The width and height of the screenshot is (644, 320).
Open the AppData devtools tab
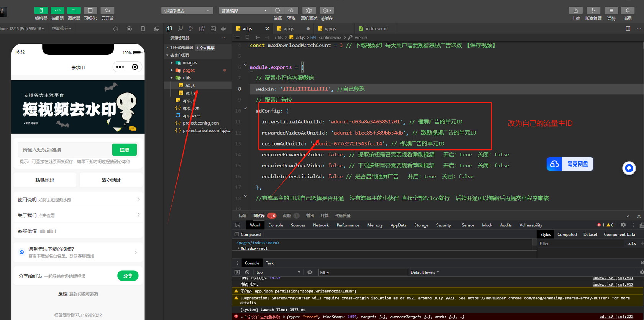(x=398, y=225)
